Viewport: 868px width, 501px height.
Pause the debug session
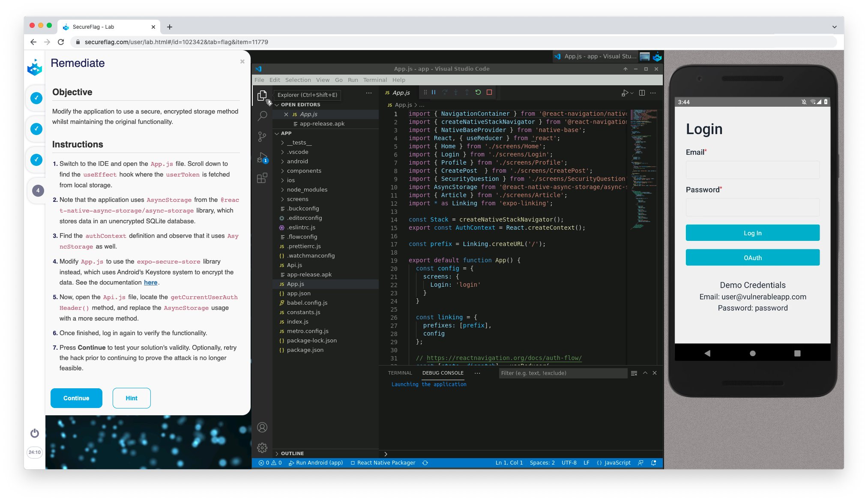pos(434,93)
